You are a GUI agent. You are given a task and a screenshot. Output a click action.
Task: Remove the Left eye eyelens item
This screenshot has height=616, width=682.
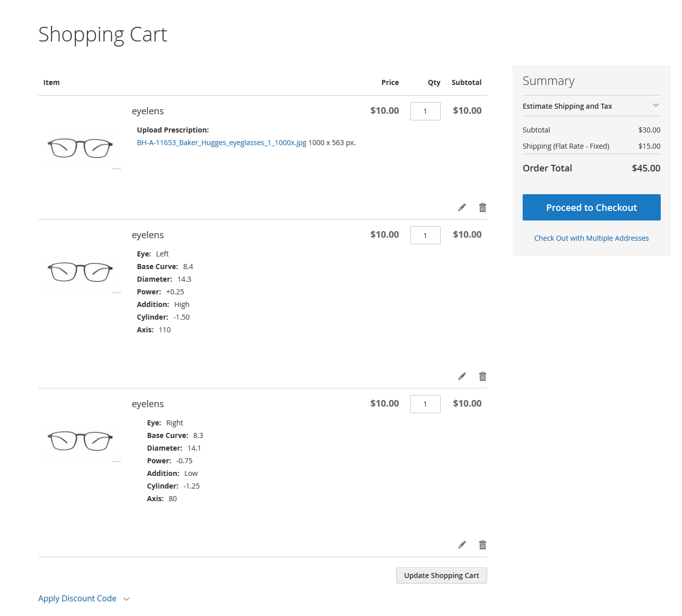coord(483,376)
